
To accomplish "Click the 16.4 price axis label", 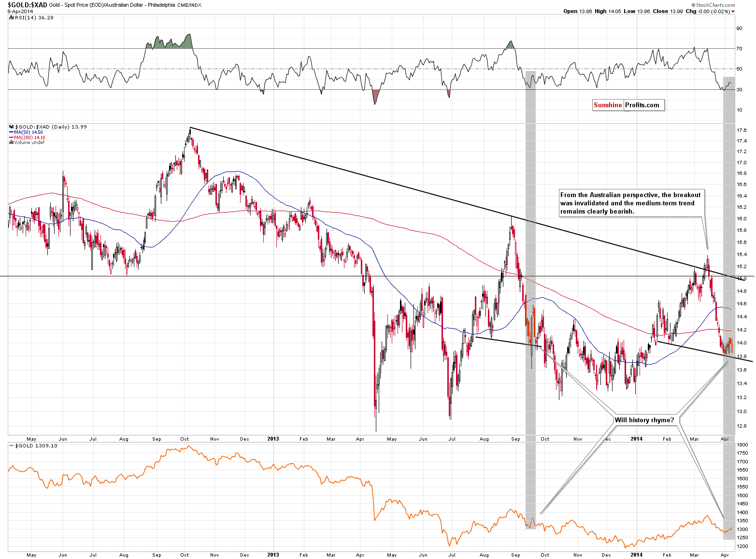I will click(742, 196).
